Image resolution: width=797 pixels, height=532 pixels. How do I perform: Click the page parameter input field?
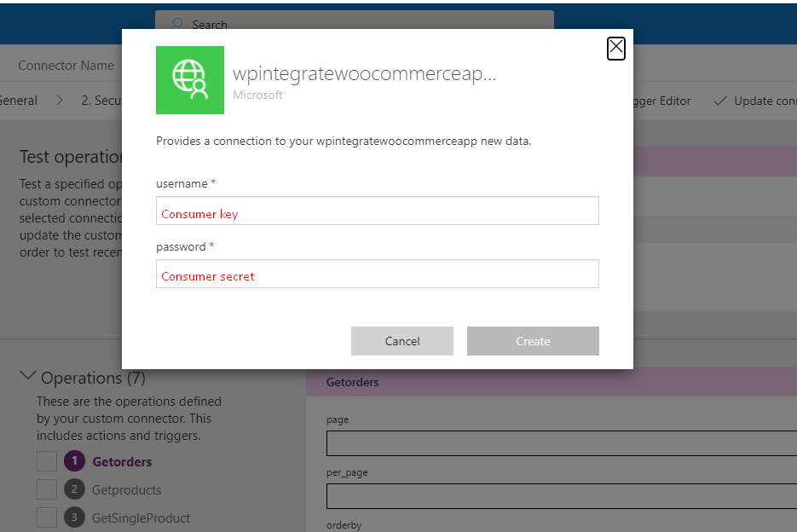(x=562, y=443)
